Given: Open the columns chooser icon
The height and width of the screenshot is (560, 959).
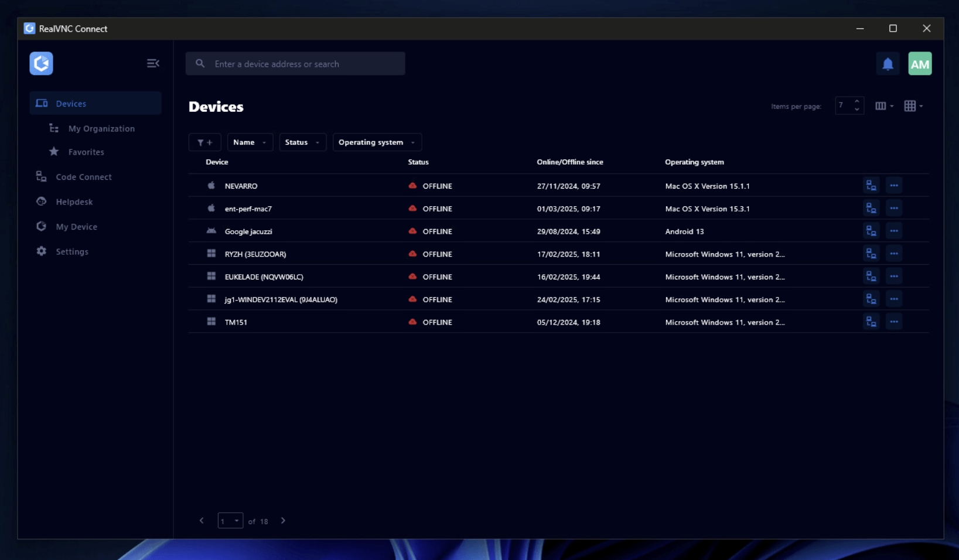Looking at the screenshot, I should (x=883, y=106).
